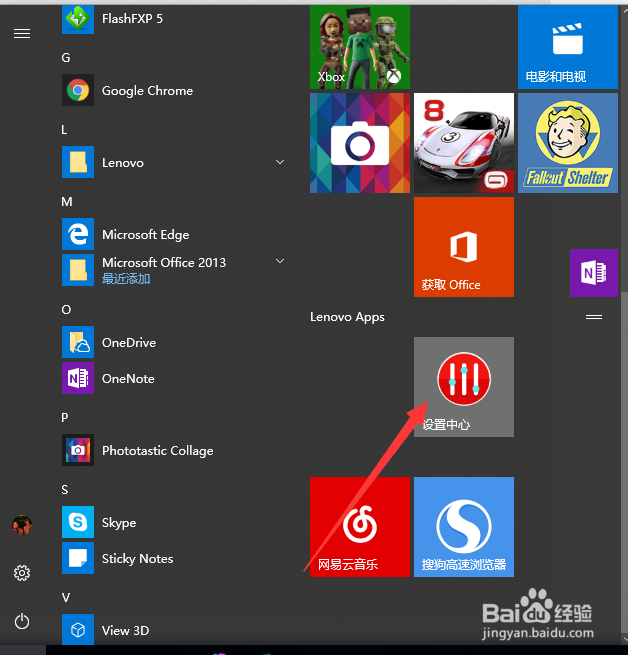This screenshot has height=655, width=628.
Task: Launch FlashFXP 5 from the app list
Action: click(x=112, y=19)
